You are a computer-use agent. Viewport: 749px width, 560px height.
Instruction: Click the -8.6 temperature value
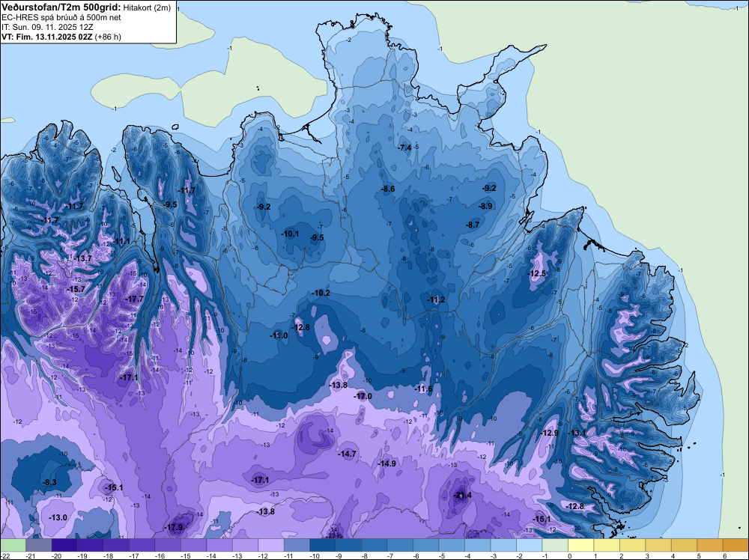pyautogui.click(x=388, y=189)
